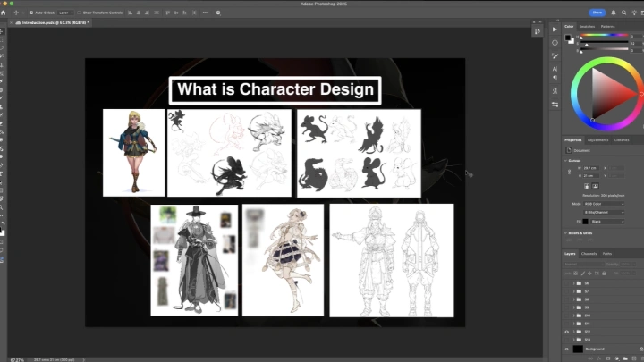Open the Paragraph panel icon
Image resolution: width=644 pixels, height=362 pixels.
coord(555,78)
